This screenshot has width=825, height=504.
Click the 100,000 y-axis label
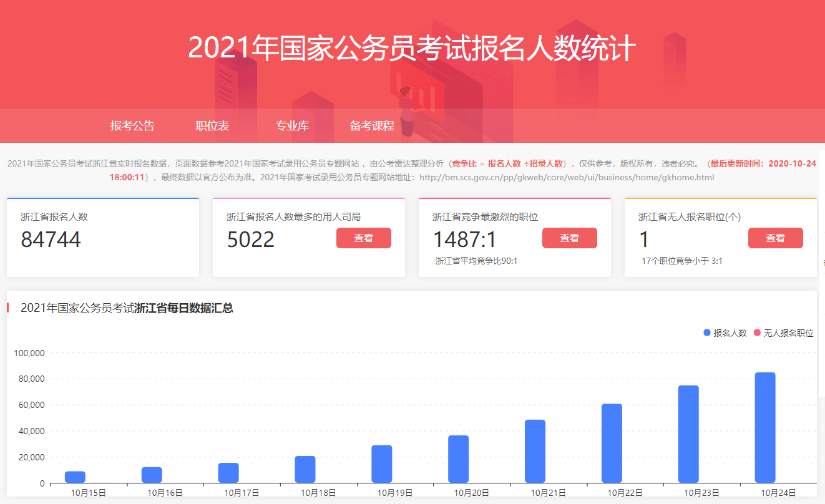(29, 353)
